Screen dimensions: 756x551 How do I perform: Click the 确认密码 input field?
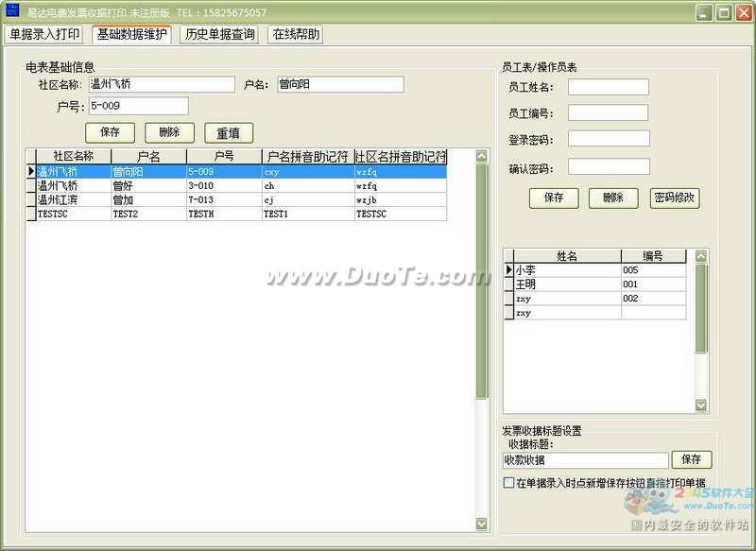coord(609,167)
